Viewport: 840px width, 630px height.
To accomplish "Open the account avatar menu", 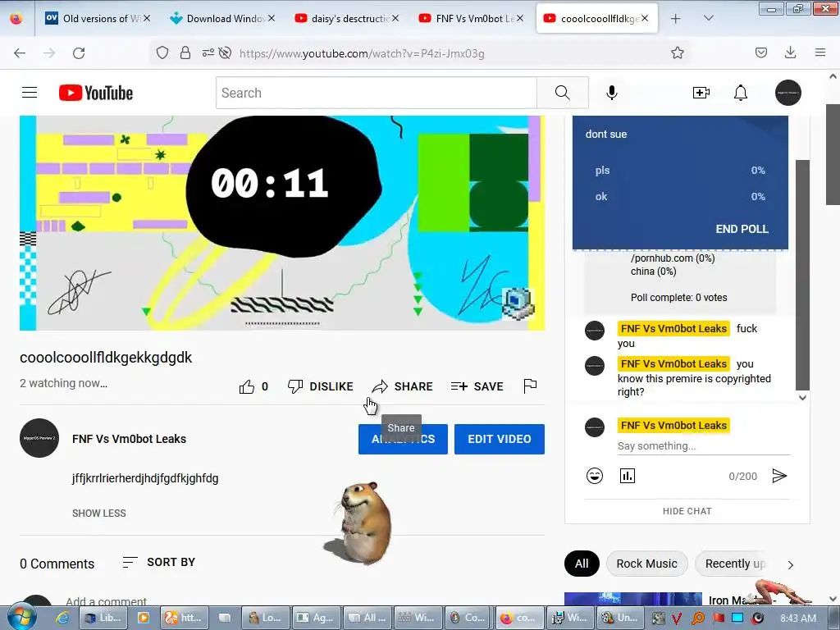I will pos(788,93).
